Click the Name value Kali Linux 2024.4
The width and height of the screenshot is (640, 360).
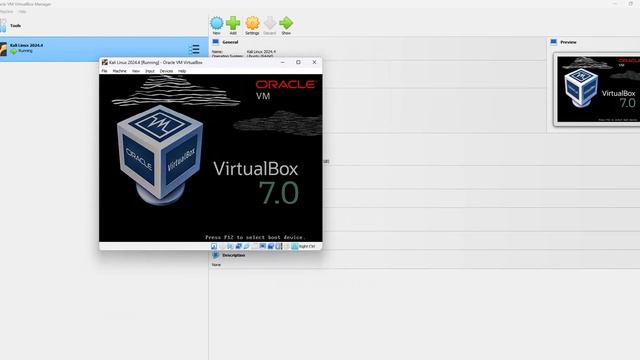[x=261, y=52]
